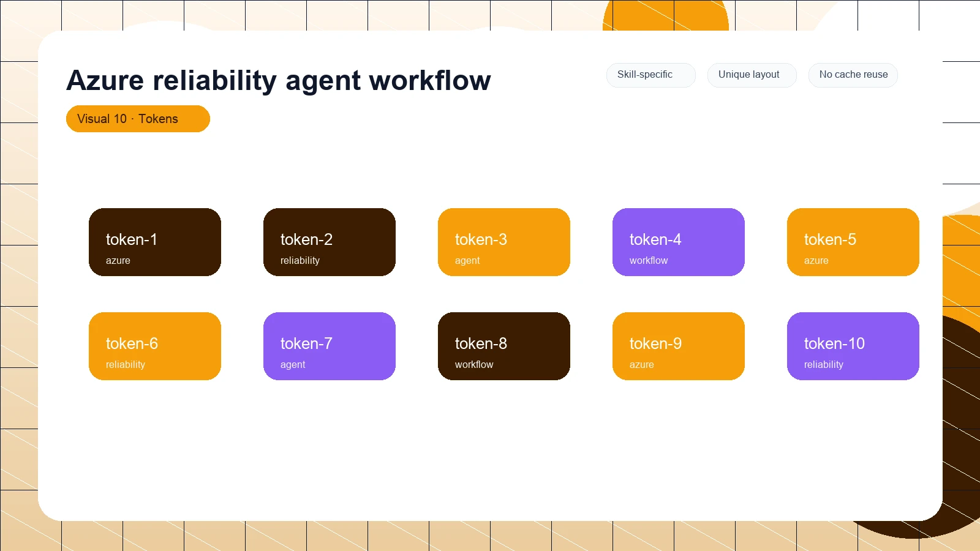Click the Azure reliability agent workflow title

pyautogui.click(x=279, y=80)
